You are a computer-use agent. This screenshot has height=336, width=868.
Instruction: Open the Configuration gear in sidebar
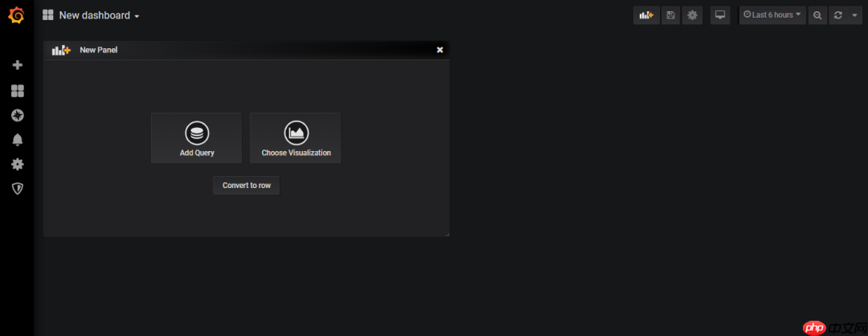(17, 164)
